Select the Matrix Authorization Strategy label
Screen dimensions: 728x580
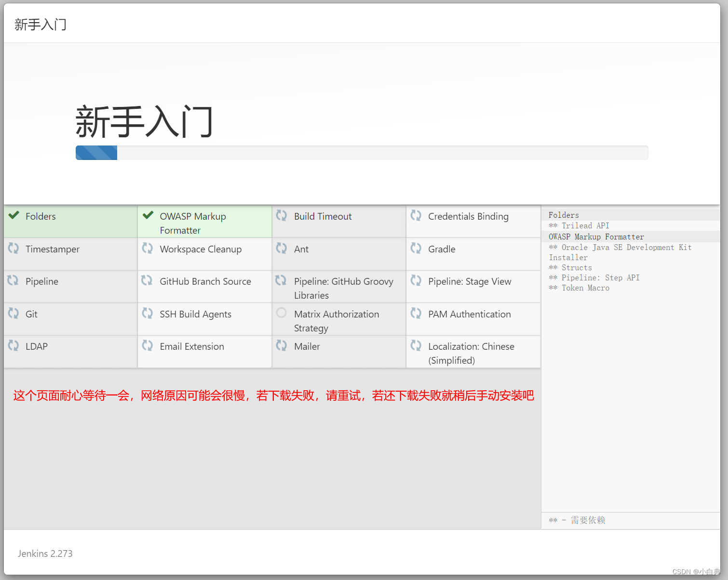coord(337,321)
